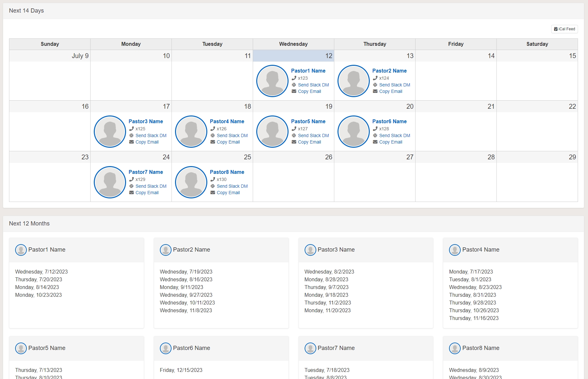Click Slack icon under Pastor8 Name
The height and width of the screenshot is (379, 588).
(213, 186)
